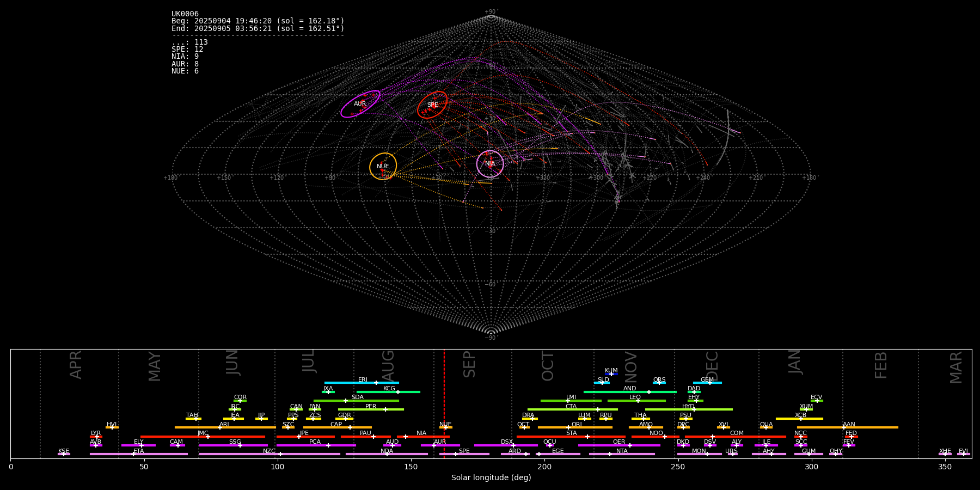The height and width of the screenshot is (490, 980).
Task: Click the sporadic count '...: 113'
Action: click(189, 42)
